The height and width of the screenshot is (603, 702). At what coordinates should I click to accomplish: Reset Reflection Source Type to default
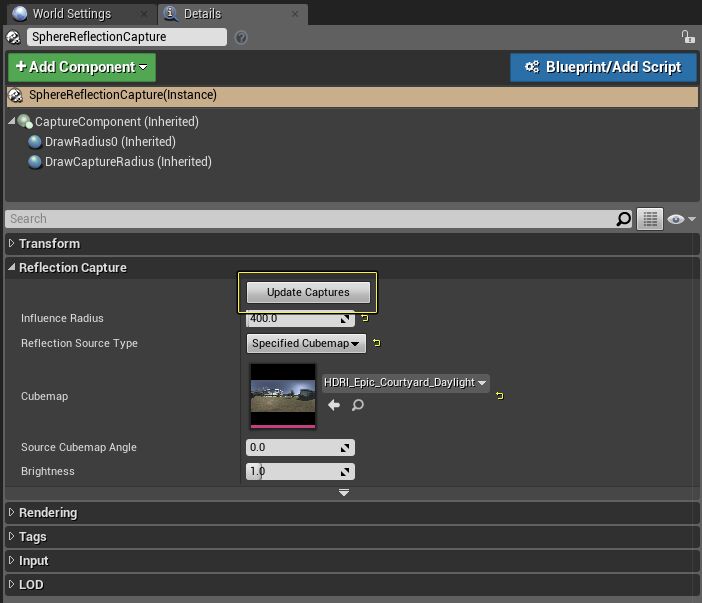[x=376, y=343]
